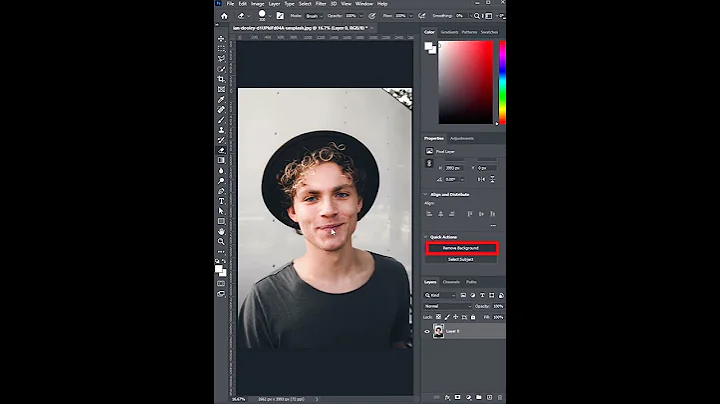Delete layer using trash icon
720x404 pixels.
point(500,398)
